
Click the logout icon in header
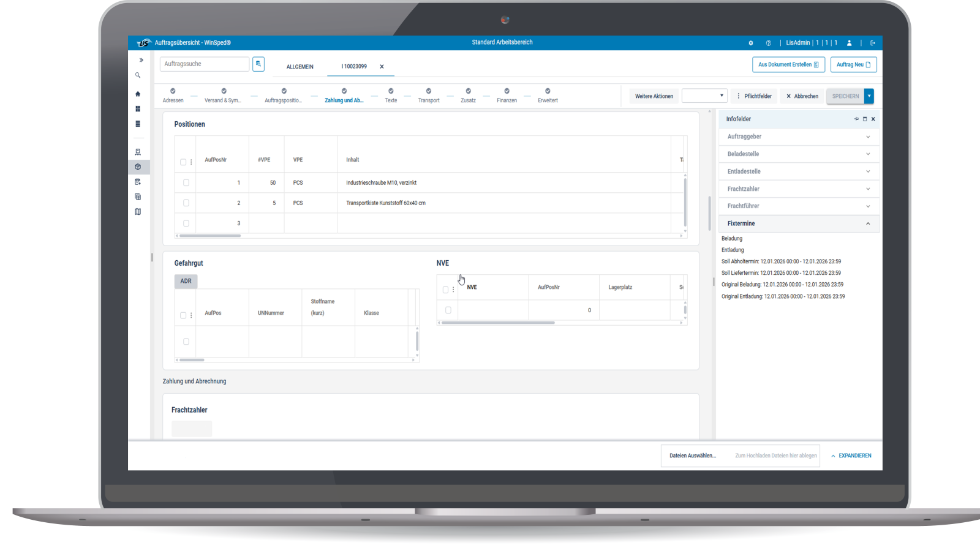873,43
